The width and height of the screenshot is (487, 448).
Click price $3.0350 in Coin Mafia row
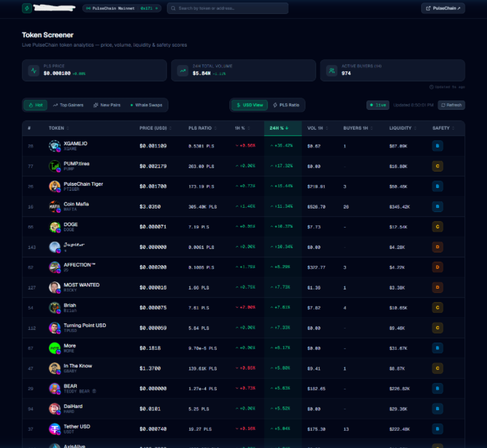click(150, 207)
